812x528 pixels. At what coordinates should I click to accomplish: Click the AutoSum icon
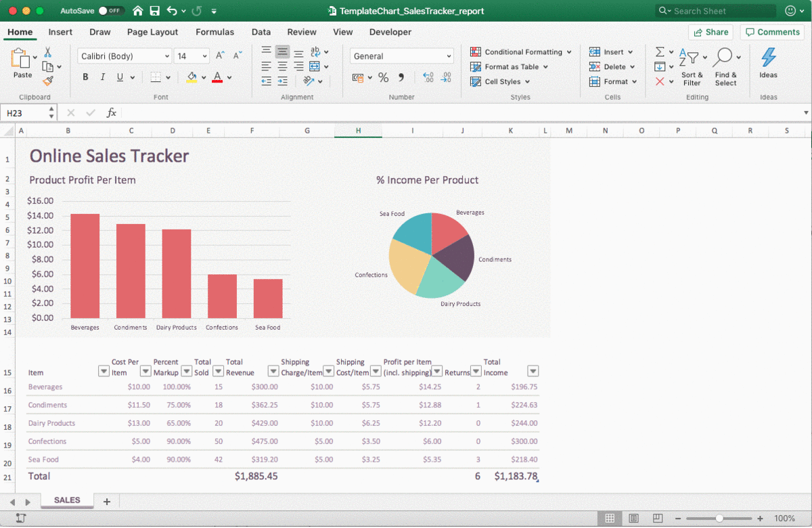click(660, 51)
